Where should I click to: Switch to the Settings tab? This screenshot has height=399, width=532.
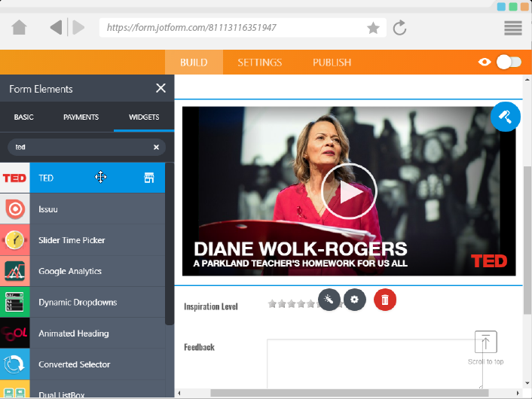pyautogui.click(x=259, y=62)
